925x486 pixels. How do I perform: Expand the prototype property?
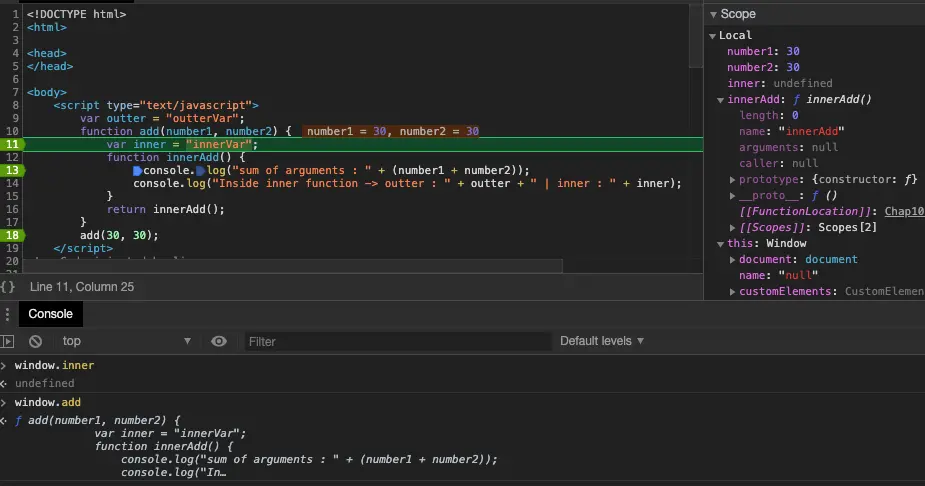click(732, 179)
